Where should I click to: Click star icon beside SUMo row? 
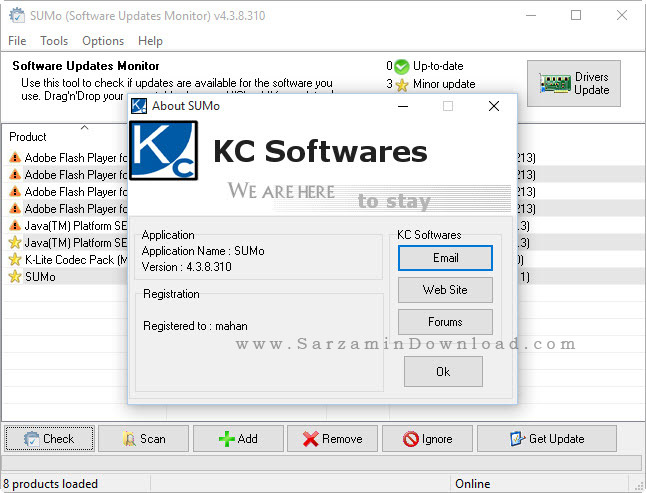click(x=15, y=276)
